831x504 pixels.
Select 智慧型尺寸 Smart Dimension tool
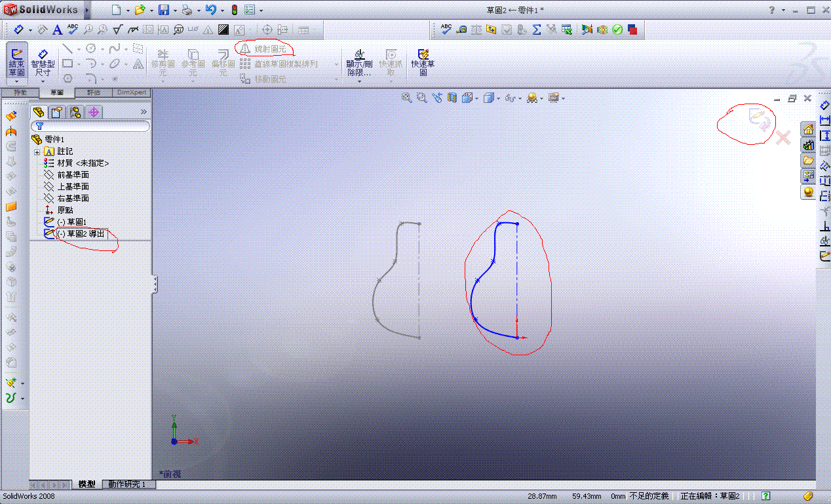(x=43, y=62)
